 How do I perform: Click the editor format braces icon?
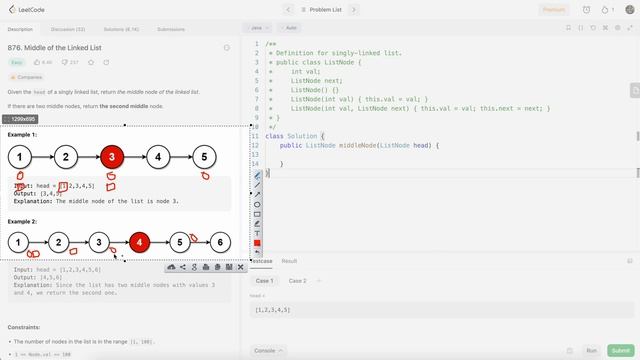tap(581, 28)
